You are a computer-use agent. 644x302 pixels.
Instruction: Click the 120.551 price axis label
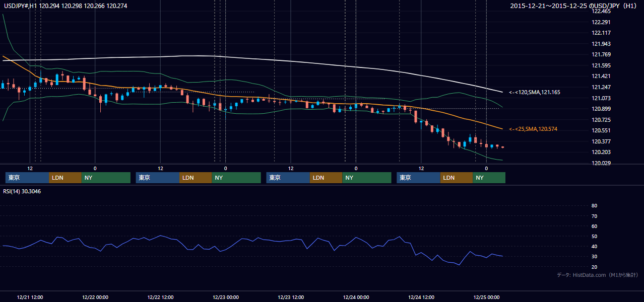click(601, 130)
